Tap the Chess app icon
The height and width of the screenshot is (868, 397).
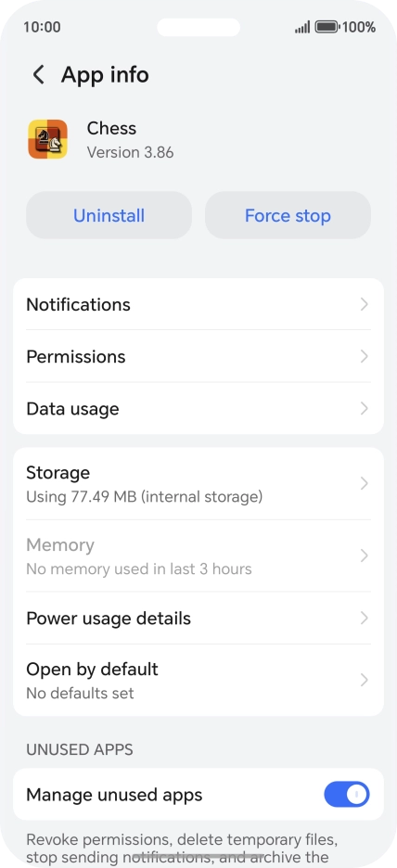[47, 139]
